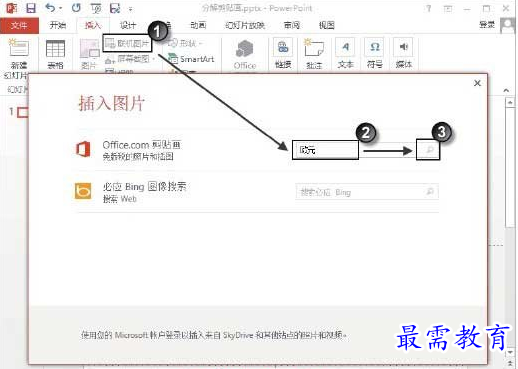Click the PowerPoint Help question mark icon
The width and height of the screenshot is (518, 369).
[429, 8]
